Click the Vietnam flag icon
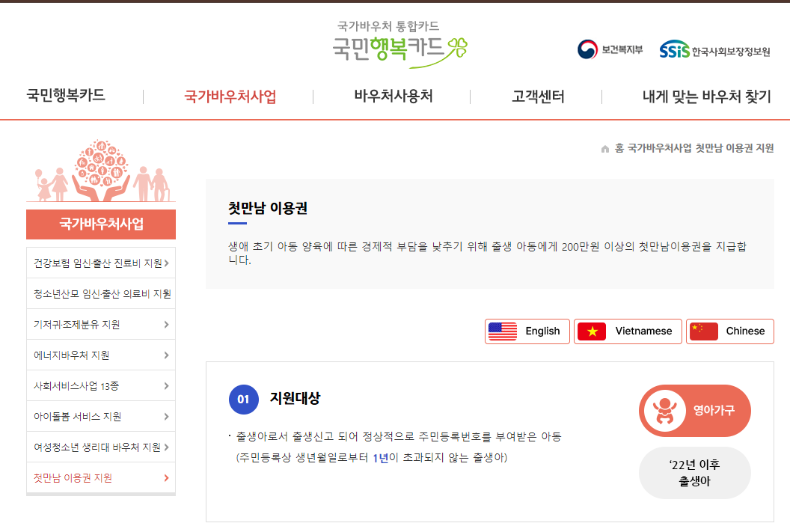 tap(592, 331)
